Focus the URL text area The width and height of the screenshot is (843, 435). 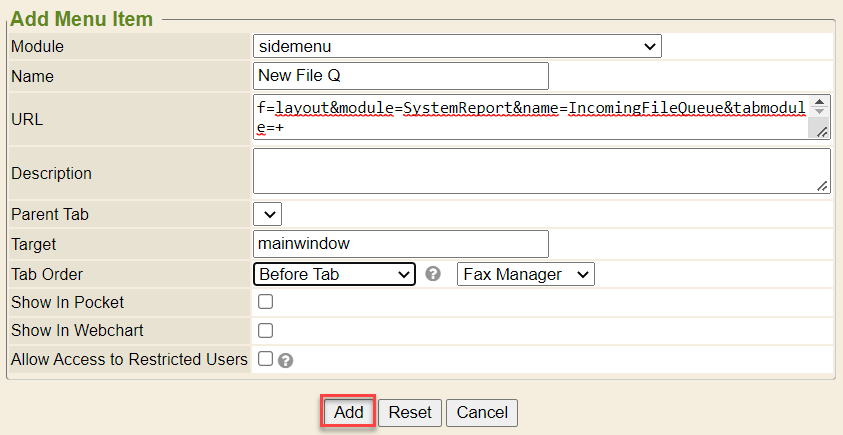click(x=530, y=118)
